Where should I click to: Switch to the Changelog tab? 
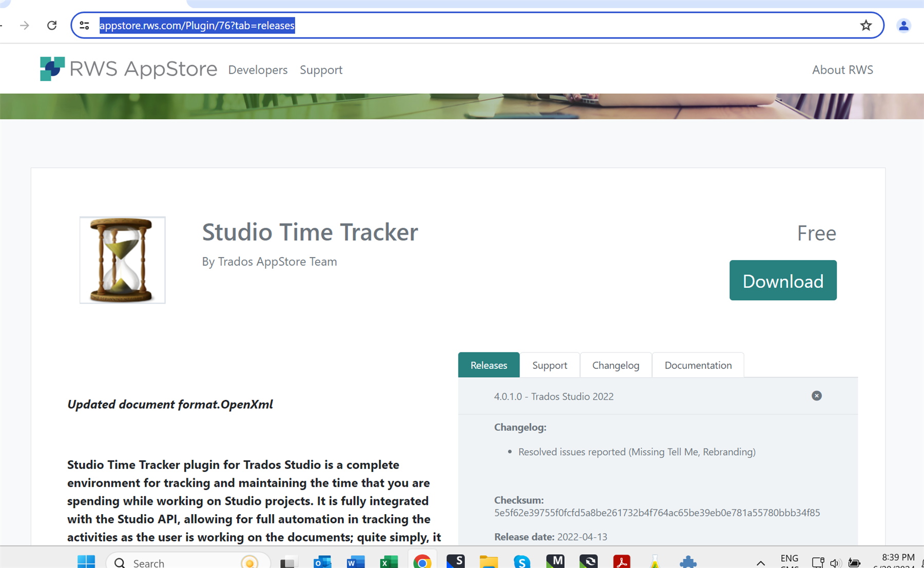(615, 365)
